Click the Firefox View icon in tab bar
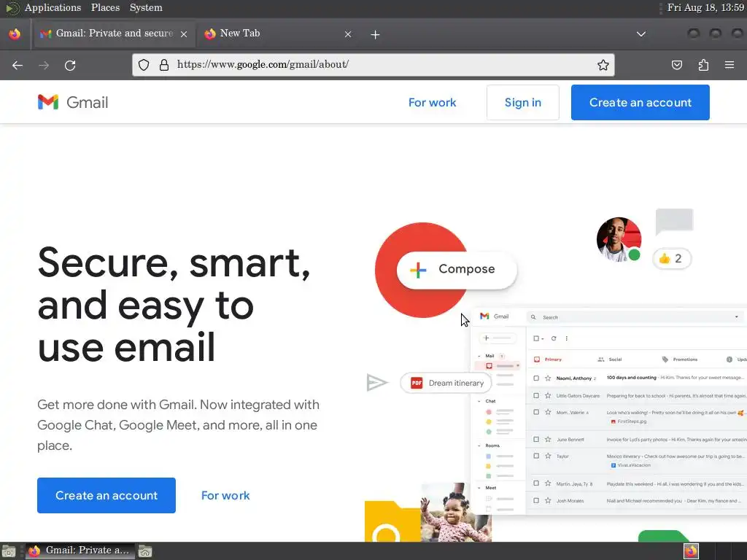 point(15,34)
